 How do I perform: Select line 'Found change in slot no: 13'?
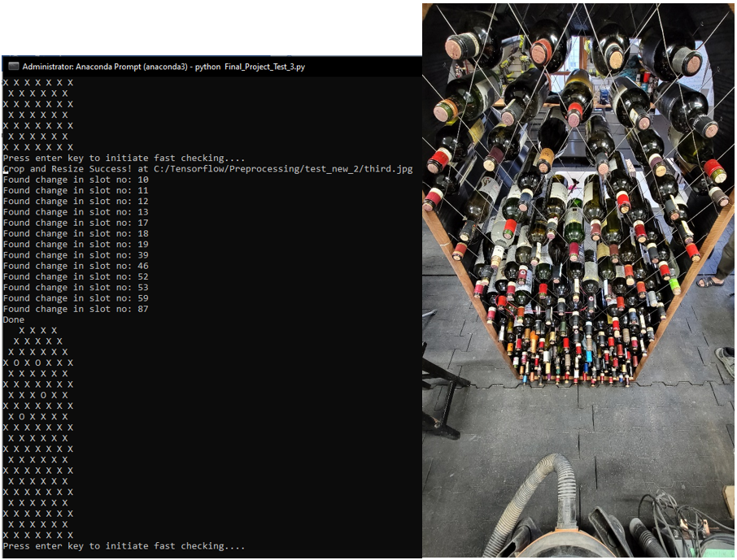(x=76, y=212)
